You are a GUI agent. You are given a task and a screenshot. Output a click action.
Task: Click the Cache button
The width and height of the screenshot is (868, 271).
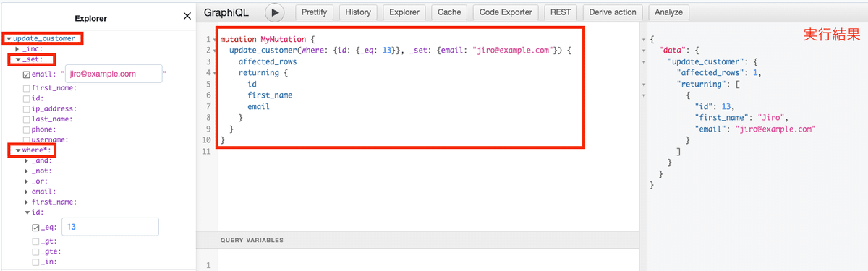point(448,12)
